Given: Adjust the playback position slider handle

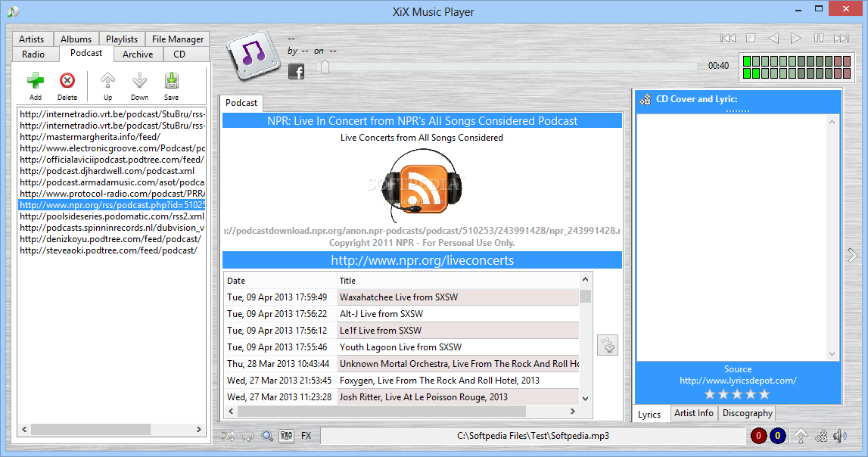Looking at the screenshot, I should [x=325, y=67].
